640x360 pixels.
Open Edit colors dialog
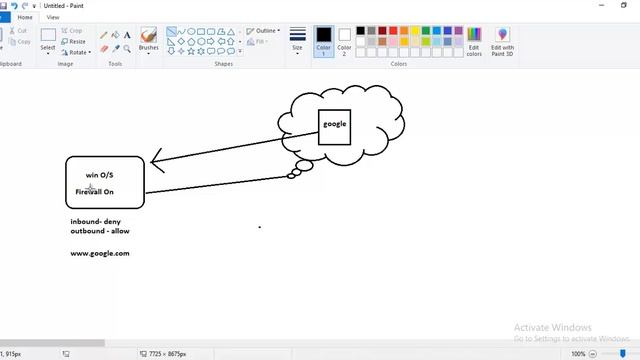coord(474,41)
